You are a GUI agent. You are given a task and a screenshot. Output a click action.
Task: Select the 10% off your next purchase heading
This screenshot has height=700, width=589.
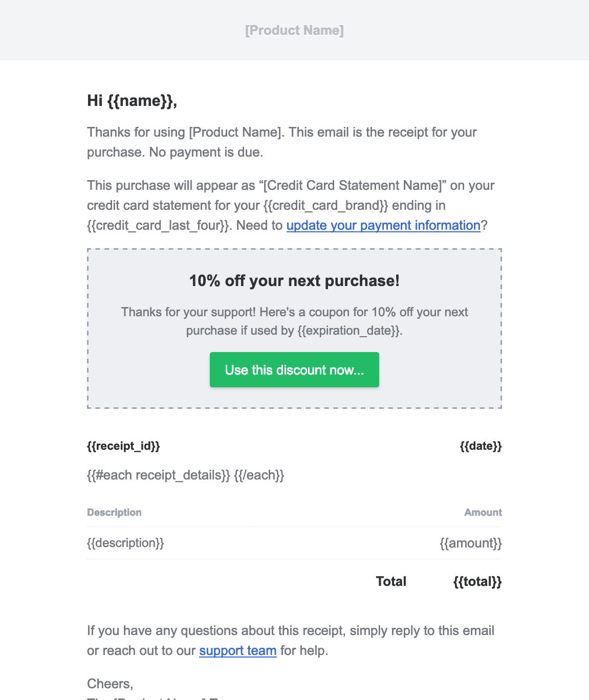[x=294, y=281]
